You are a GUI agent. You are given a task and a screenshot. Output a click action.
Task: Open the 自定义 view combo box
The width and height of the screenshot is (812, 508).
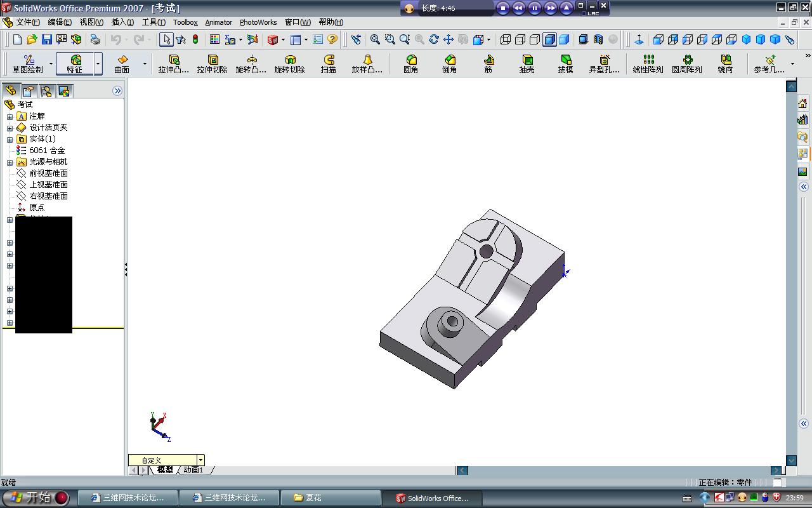(166, 460)
